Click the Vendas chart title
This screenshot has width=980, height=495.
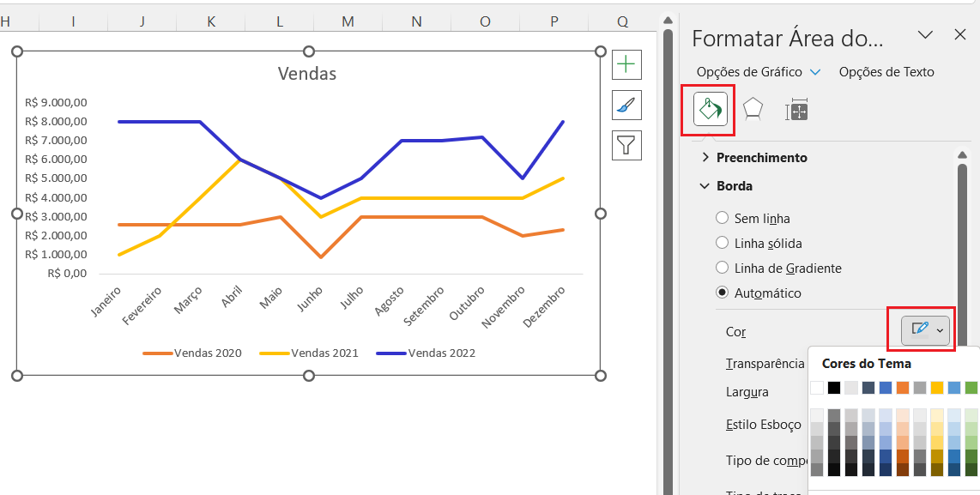coord(307,74)
